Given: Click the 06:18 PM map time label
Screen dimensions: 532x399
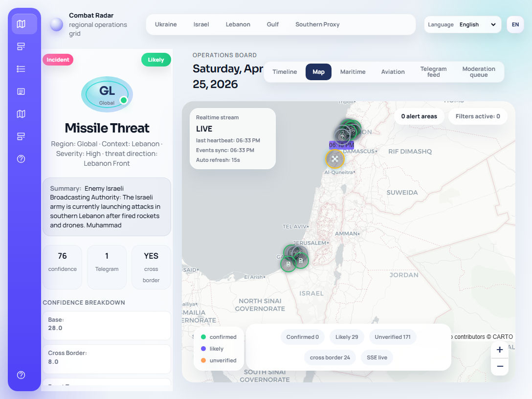Looking at the screenshot, I should click(341, 145).
